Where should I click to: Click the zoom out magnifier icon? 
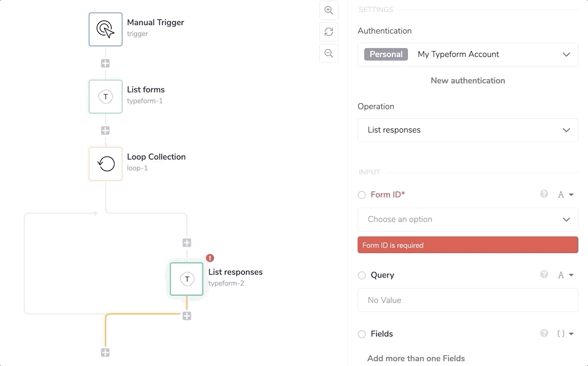click(329, 53)
